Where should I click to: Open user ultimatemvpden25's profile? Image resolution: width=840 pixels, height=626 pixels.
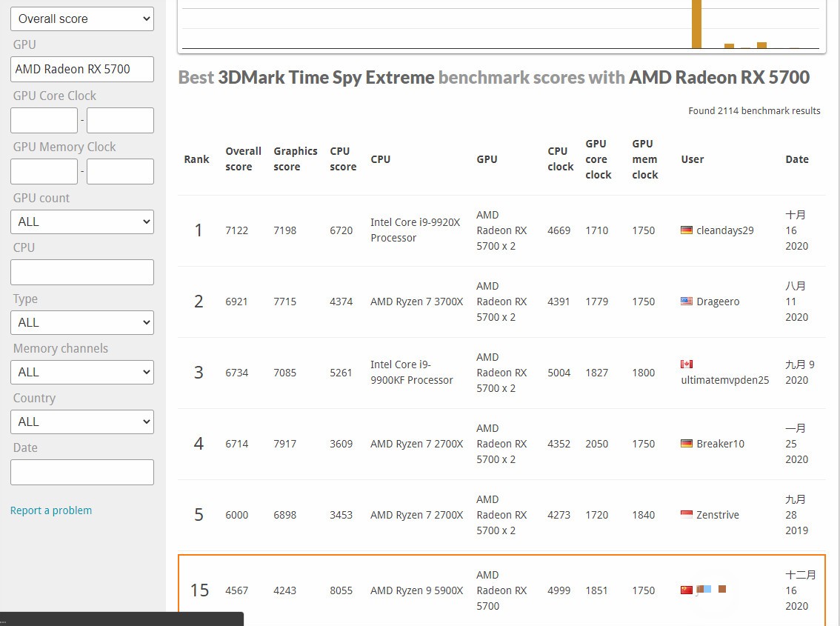click(x=725, y=380)
